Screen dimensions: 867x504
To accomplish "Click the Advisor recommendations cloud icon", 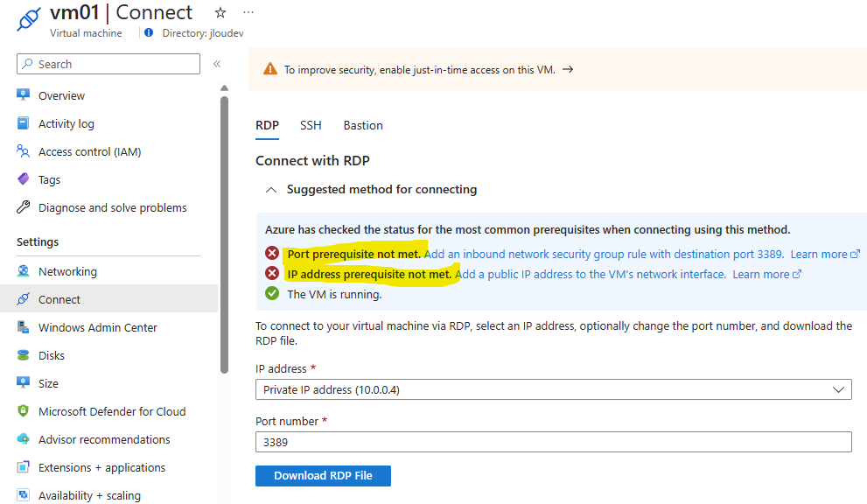I will click(x=24, y=439).
